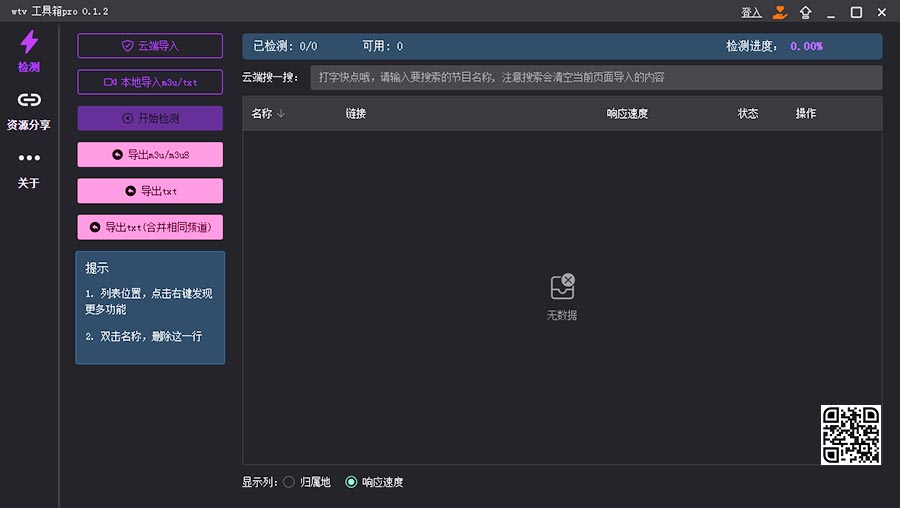Open the 关于 three-dots section

(x=29, y=168)
